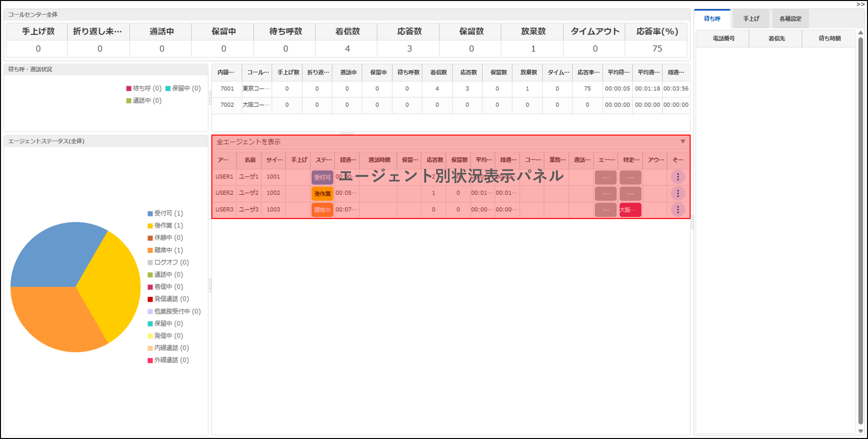This screenshot has width=868, height=439.
Task: Click USER3 orange 離席中 status badge
Action: point(322,210)
